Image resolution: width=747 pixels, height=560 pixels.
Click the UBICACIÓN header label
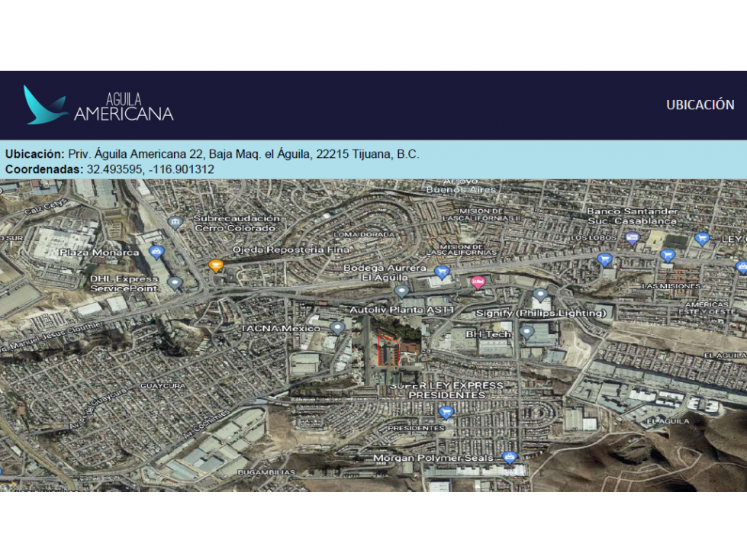click(x=700, y=105)
